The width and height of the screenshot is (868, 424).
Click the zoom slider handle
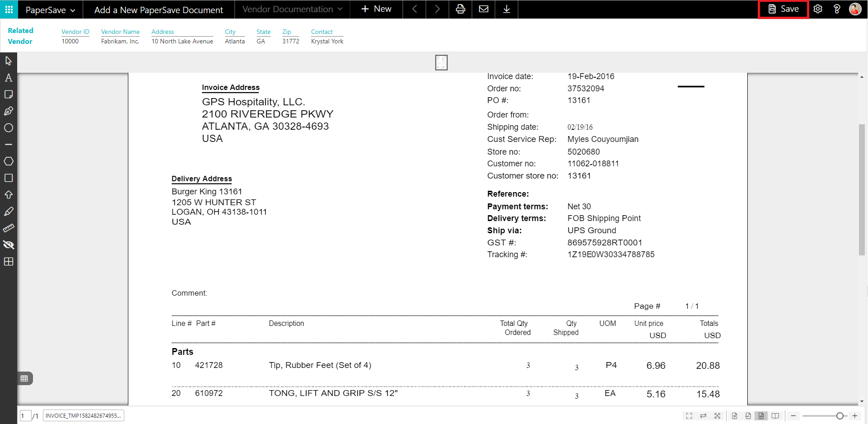pyautogui.click(x=840, y=416)
